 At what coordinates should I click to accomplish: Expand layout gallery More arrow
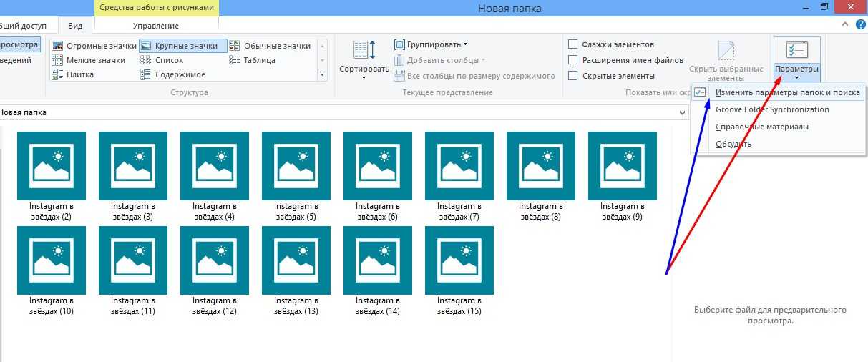click(322, 74)
